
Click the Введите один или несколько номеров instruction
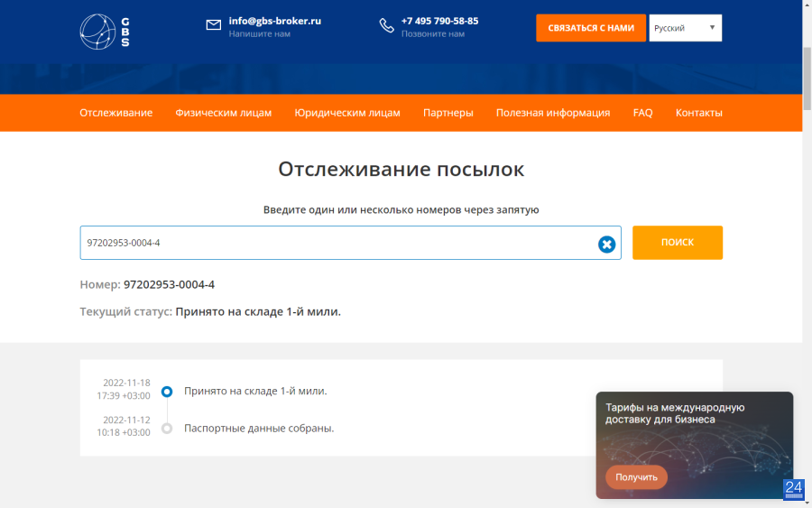[x=401, y=209]
